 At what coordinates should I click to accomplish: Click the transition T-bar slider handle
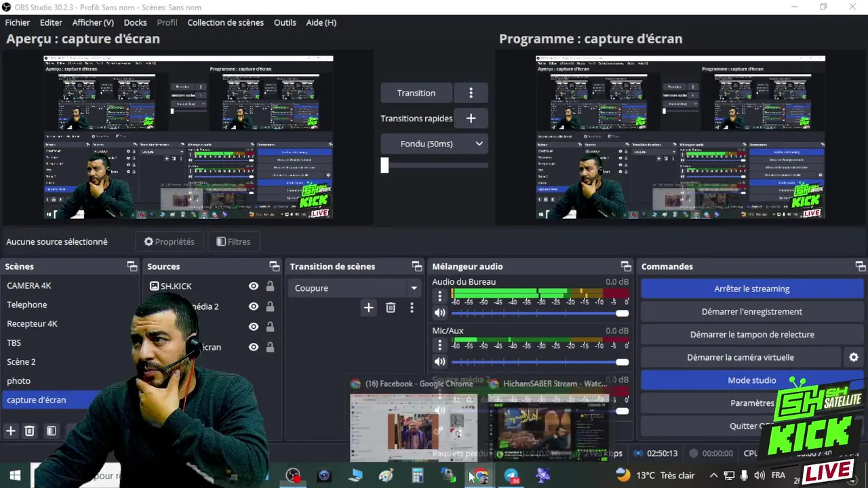384,165
